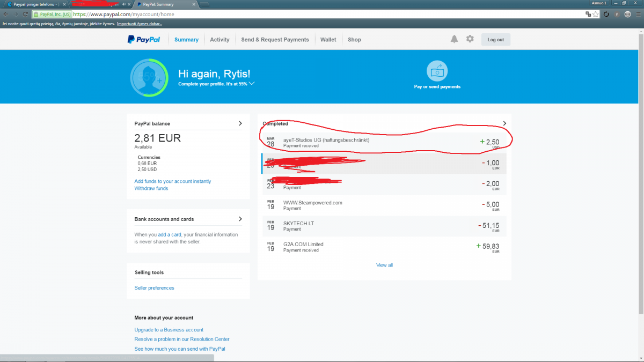Click the add a card link
644x362 pixels.
click(x=170, y=234)
